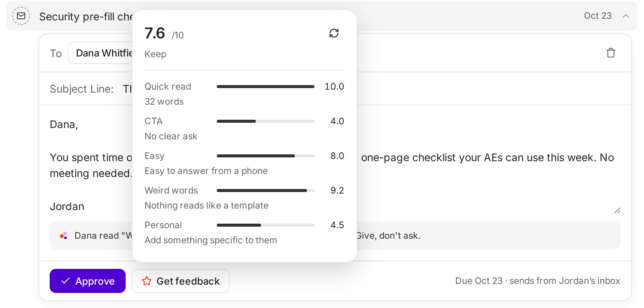Click the CTA score bar
This screenshot has width=644, height=308.
pyautogui.click(x=266, y=121)
